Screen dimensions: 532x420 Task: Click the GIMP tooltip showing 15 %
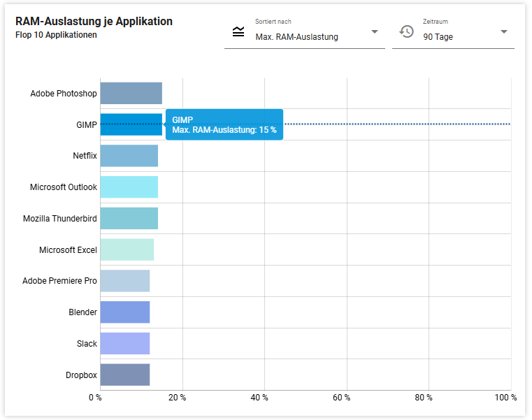click(x=224, y=125)
